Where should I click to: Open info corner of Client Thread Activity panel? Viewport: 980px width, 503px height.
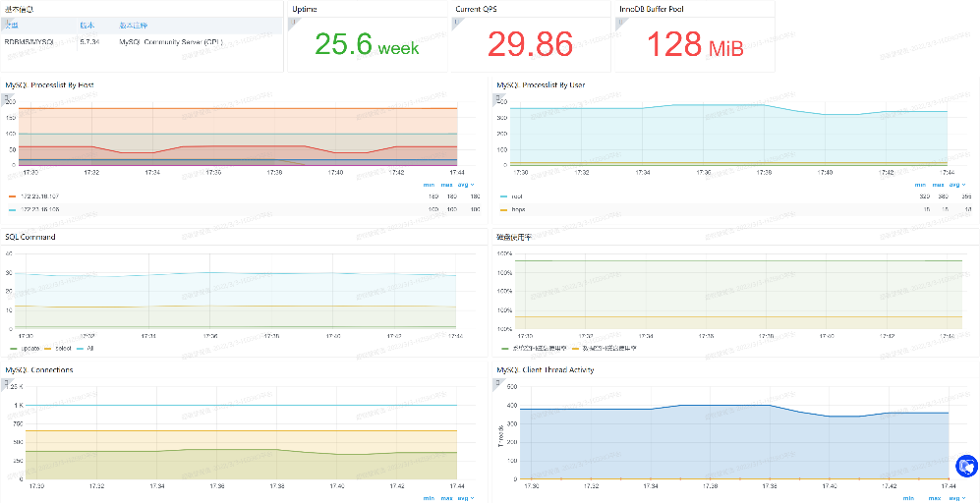[497, 384]
